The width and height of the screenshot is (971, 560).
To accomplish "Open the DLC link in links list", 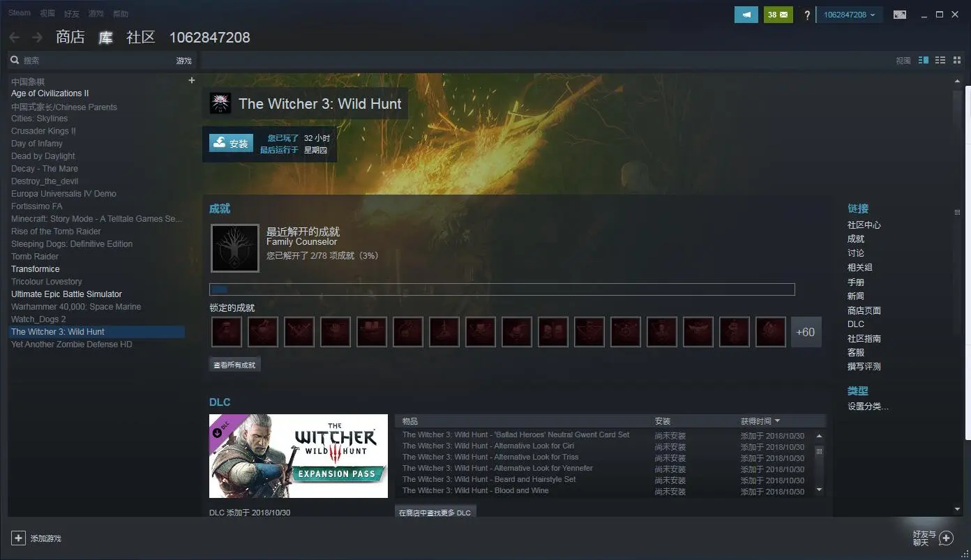I will (856, 324).
